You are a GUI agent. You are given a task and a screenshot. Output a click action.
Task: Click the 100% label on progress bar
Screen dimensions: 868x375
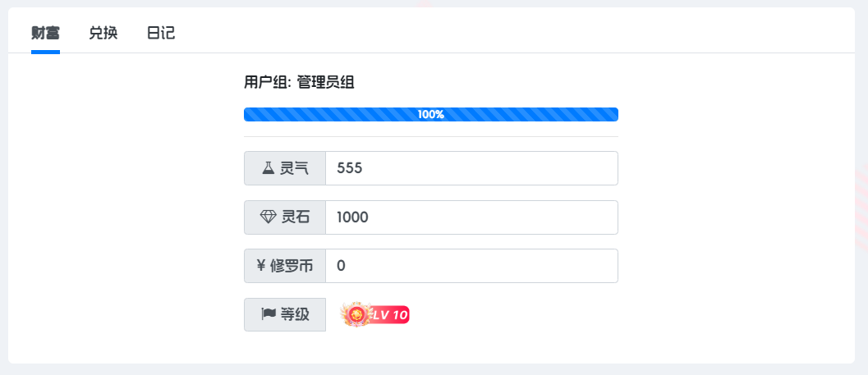click(430, 115)
